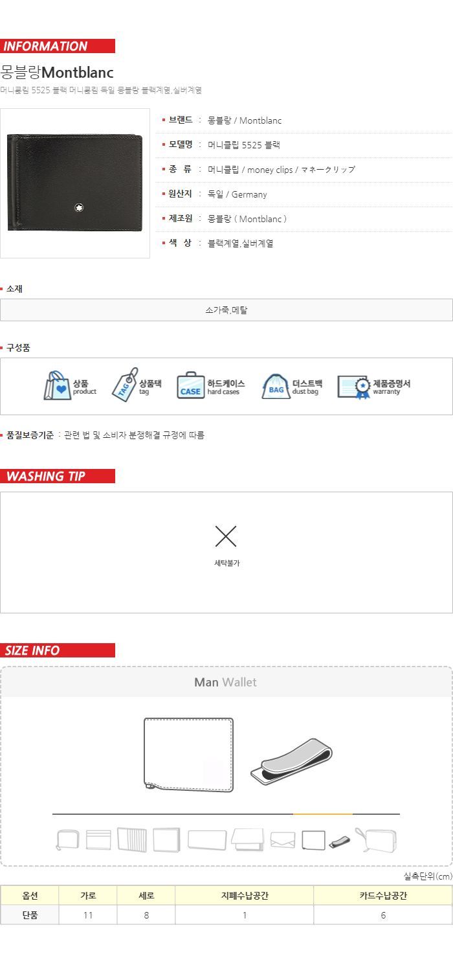
Task: Select the envelope-style wallet type icon
Action: tap(283, 841)
